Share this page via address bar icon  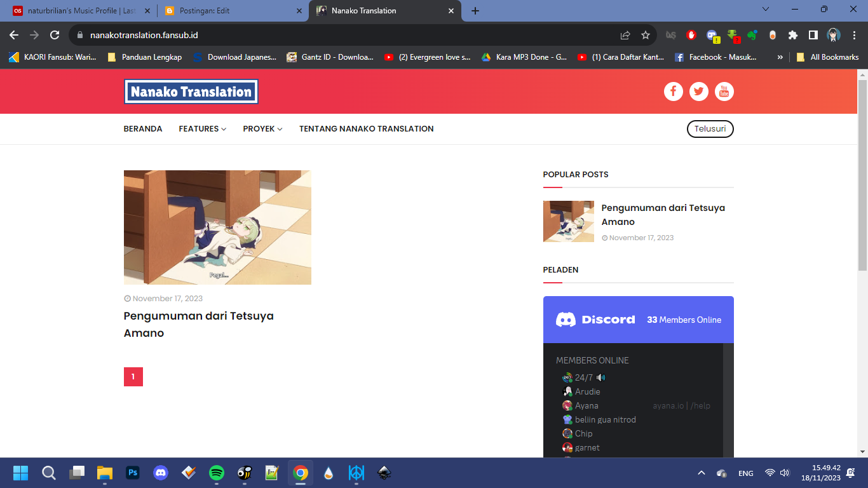pyautogui.click(x=625, y=35)
